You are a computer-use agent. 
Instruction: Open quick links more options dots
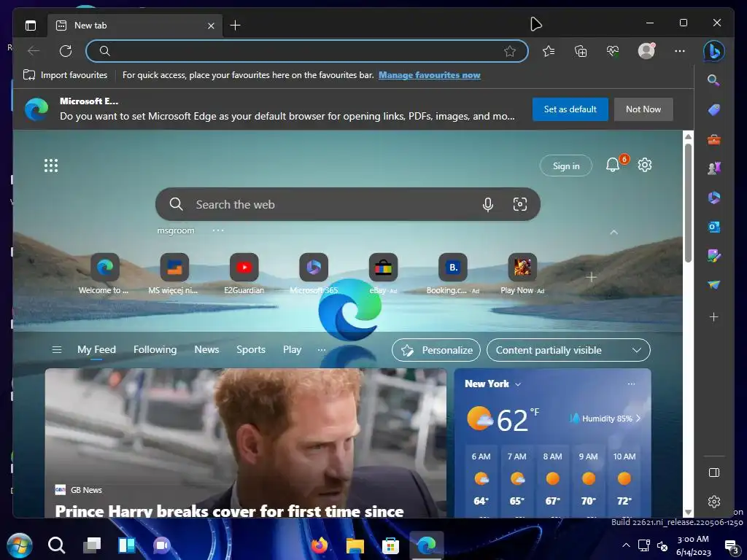pyautogui.click(x=218, y=230)
